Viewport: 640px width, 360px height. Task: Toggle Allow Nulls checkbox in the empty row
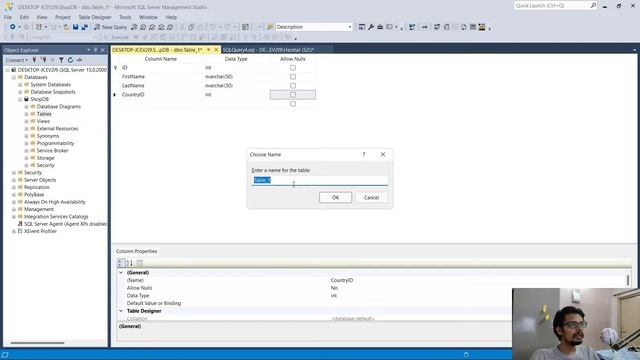[x=293, y=104]
